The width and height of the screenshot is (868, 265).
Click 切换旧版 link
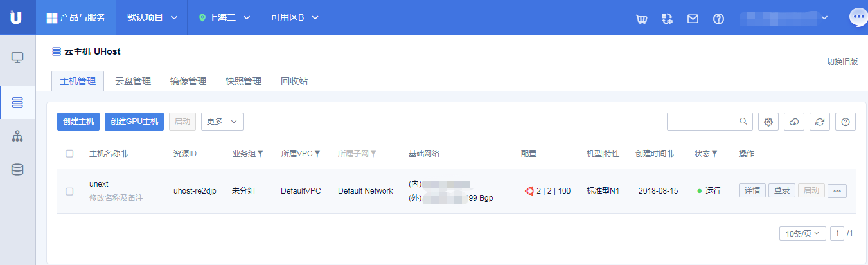coord(842,62)
